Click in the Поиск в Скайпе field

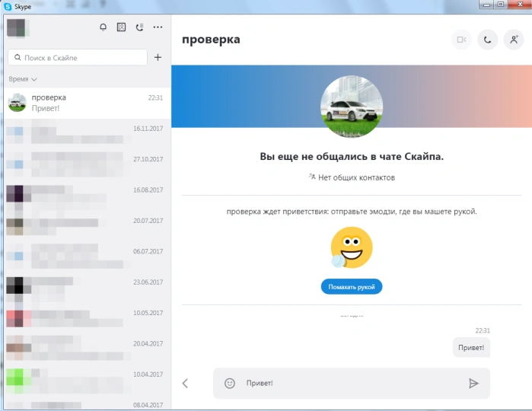tap(78, 57)
